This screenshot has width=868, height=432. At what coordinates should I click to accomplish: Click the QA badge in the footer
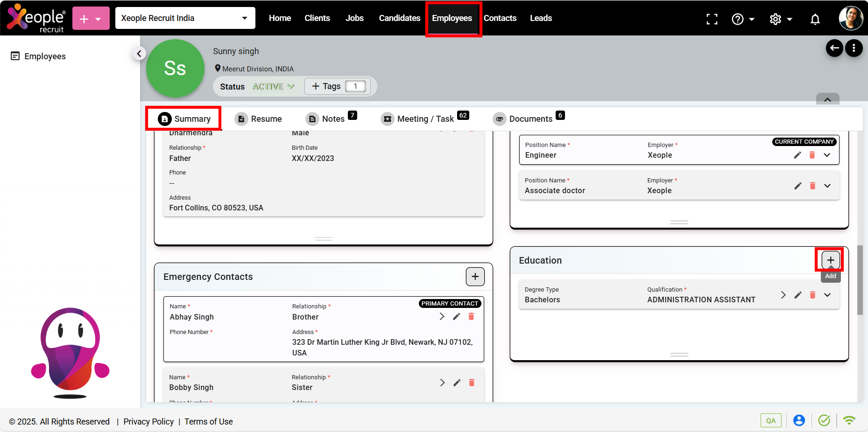(x=771, y=420)
